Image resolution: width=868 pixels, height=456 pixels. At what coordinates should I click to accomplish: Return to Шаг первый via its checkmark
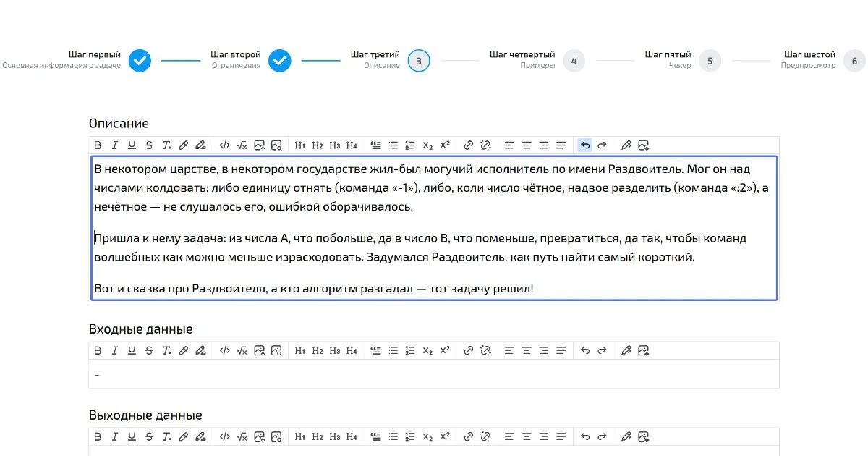point(140,61)
